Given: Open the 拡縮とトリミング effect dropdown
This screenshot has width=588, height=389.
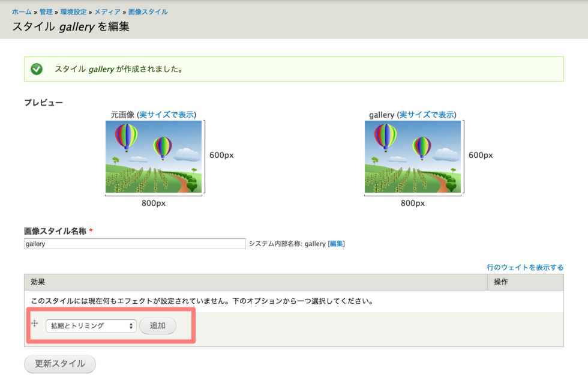Looking at the screenshot, I should coord(91,326).
